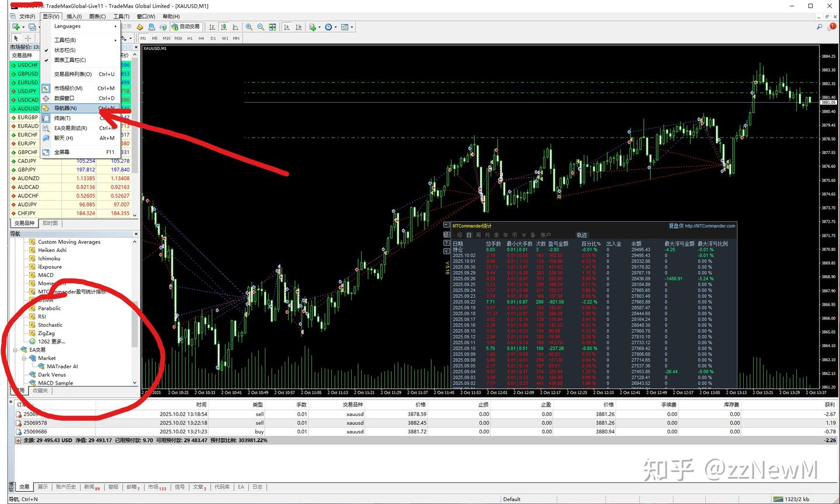The image size is (840, 504).
Task: Click the profiles toolbar icon
Action: coord(33,27)
